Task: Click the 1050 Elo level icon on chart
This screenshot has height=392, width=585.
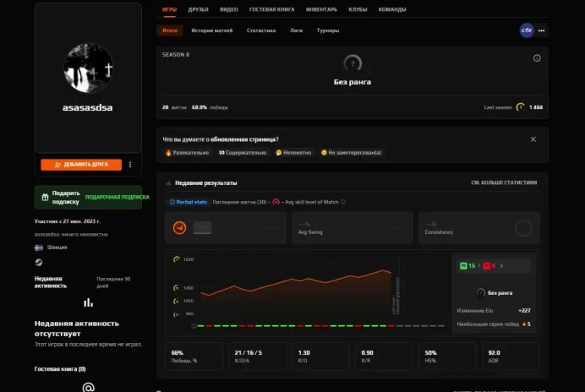Action: pos(176,301)
